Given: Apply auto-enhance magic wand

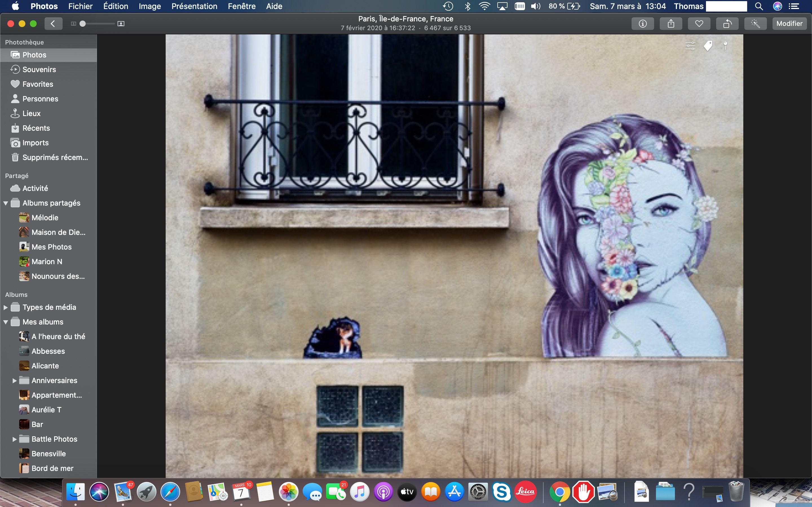Looking at the screenshot, I should pos(755,23).
